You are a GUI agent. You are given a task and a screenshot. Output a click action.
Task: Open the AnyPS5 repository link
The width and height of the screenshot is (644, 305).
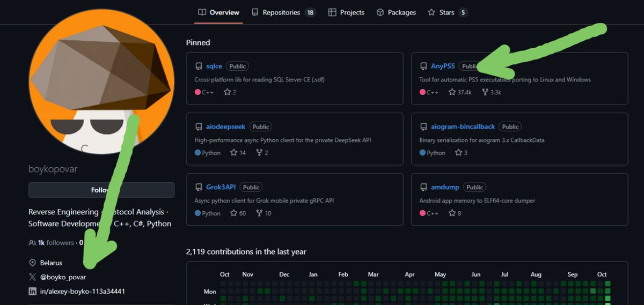pos(443,66)
